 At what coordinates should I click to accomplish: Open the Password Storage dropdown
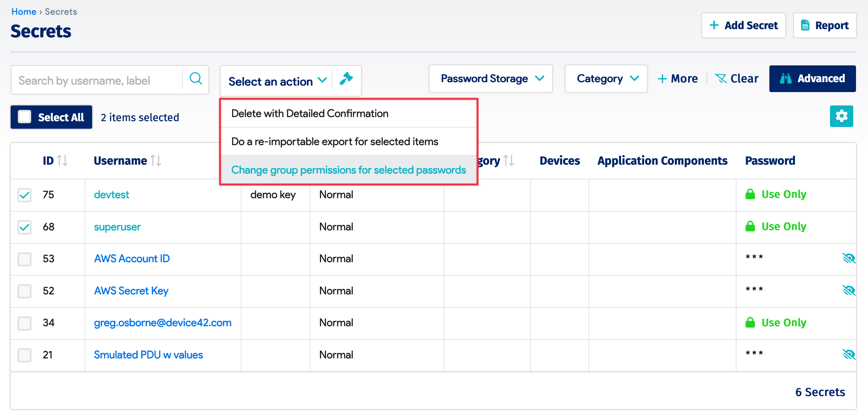tap(491, 78)
